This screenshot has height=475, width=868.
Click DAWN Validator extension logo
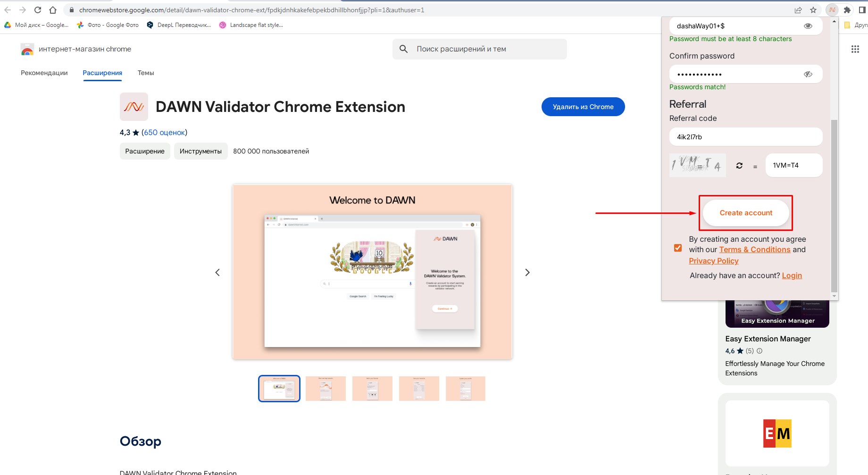coord(134,107)
